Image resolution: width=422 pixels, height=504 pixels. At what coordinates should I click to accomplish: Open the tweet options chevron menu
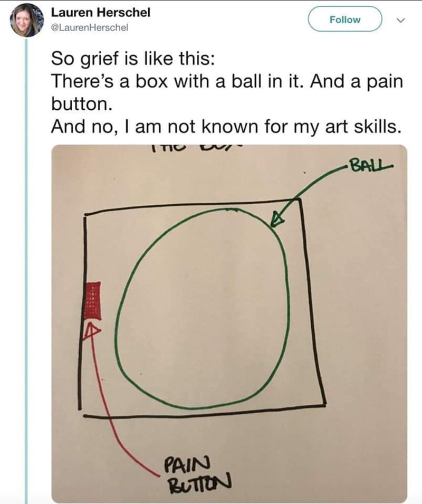400,20
